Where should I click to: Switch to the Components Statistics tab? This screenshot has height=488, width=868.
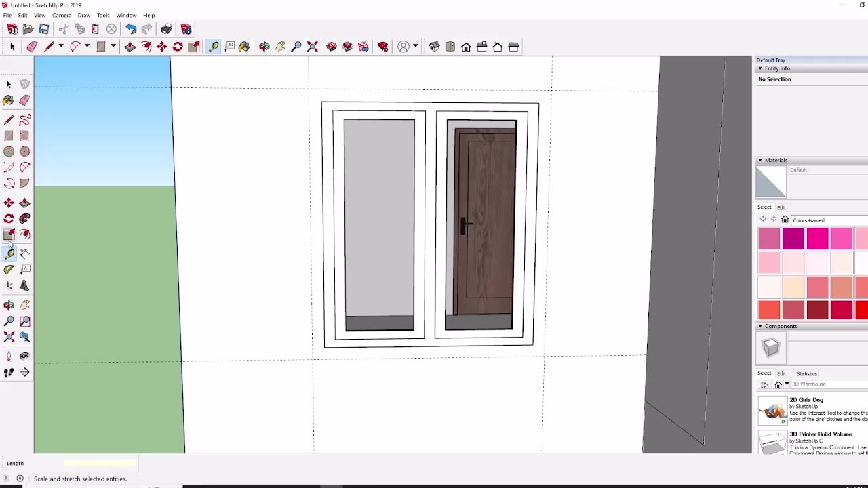tap(806, 373)
